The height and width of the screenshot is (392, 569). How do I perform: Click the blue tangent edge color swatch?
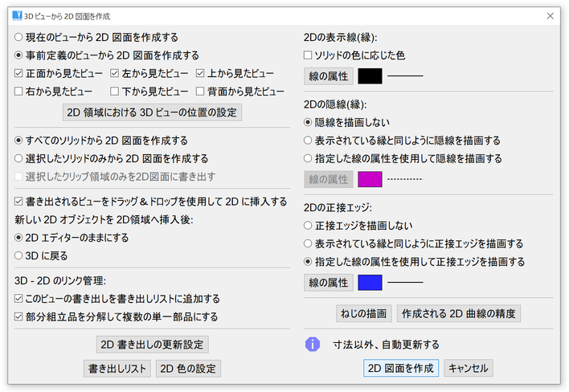(x=370, y=282)
